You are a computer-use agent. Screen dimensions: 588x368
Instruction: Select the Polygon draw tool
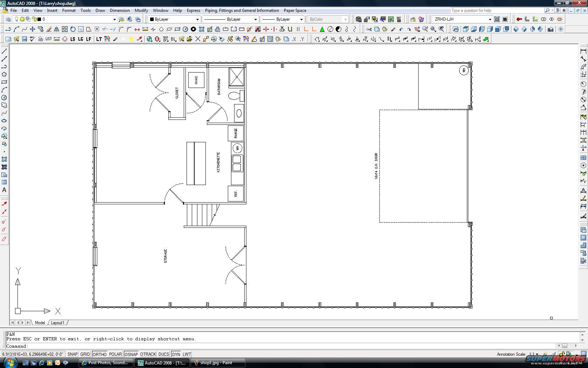[x=5, y=74]
